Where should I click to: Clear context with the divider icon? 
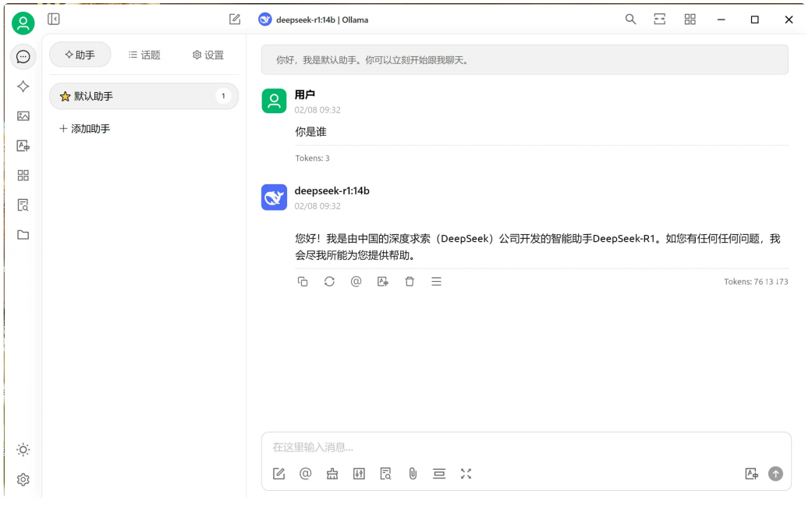point(439,474)
